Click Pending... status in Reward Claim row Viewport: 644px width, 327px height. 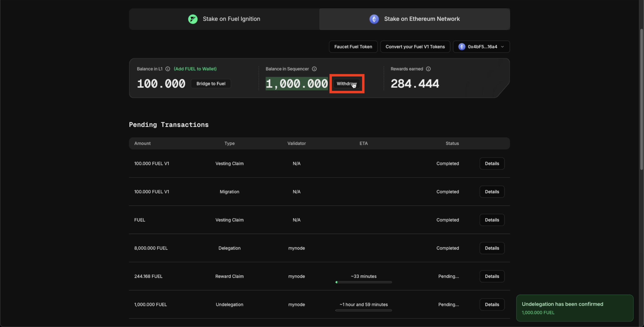(x=448, y=277)
